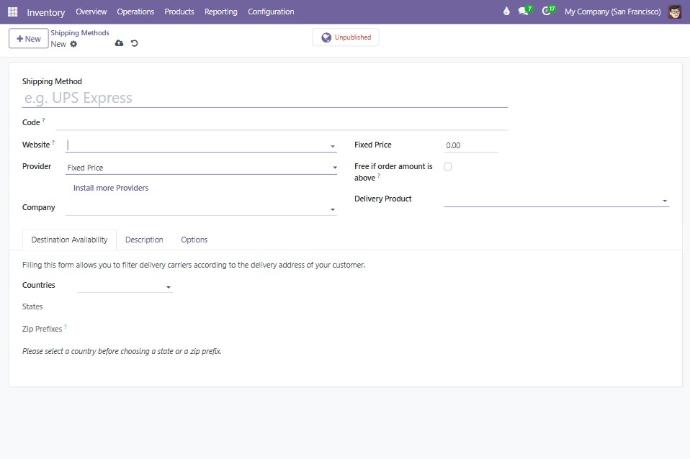Click the Shipping Method name field
Viewport: 690px width, 459px height.
[x=264, y=98]
